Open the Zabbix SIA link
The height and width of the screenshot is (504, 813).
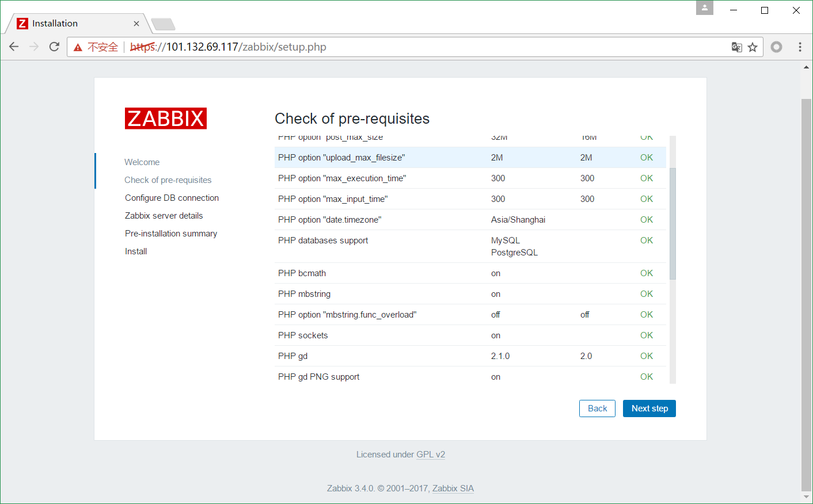(453, 488)
